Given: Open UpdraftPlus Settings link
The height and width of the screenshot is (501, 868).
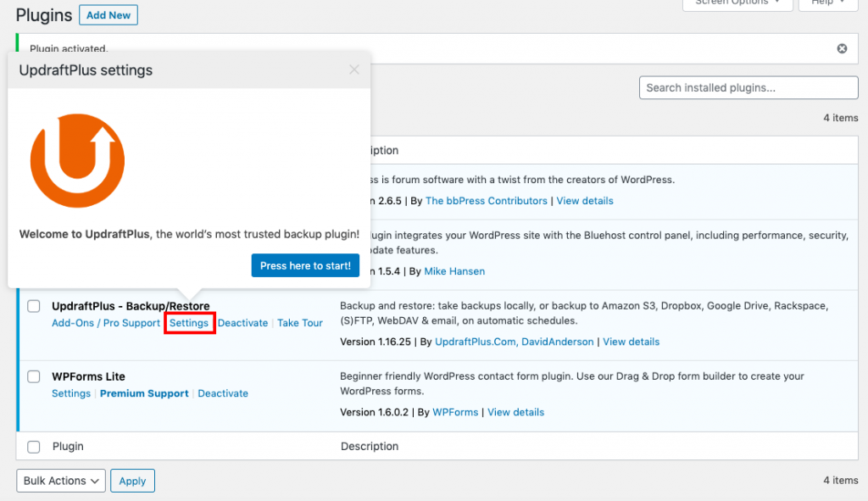Looking at the screenshot, I should click(189, 323).
